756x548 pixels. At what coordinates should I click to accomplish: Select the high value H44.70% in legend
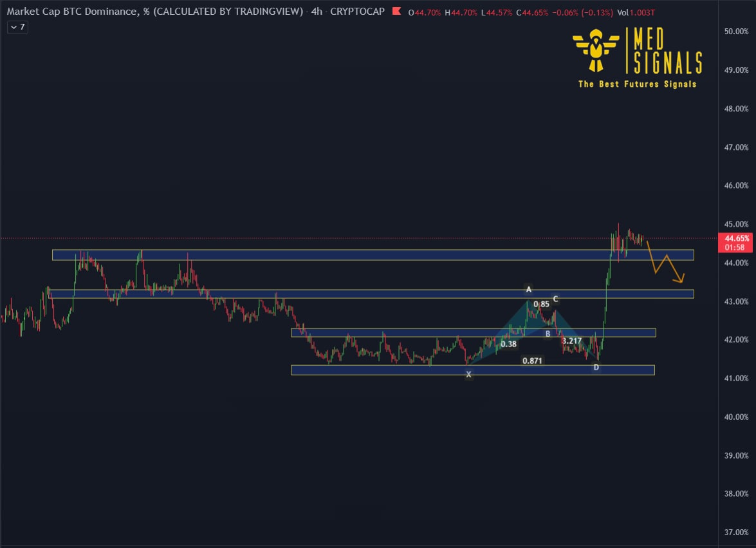pos(461,12)
